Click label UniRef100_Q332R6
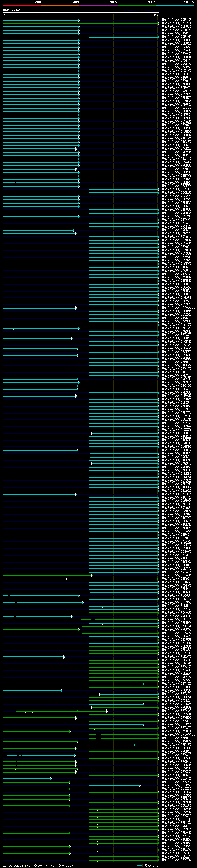 (x=177, y=196)
